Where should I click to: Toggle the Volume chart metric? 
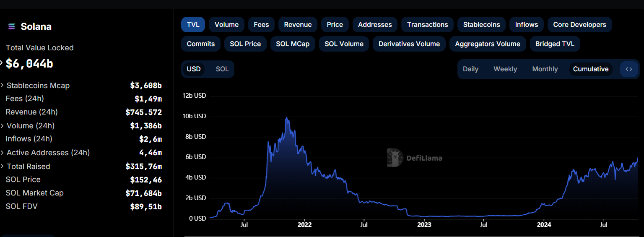226,25
